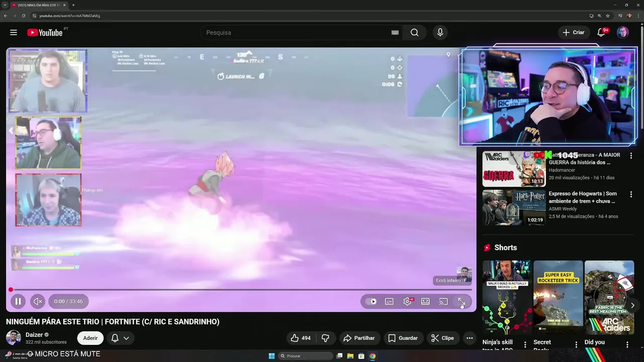This screenshot has height=362, width=644.
Task: Open Microsoft Store from the taskbar
Action: click(361, 356)
